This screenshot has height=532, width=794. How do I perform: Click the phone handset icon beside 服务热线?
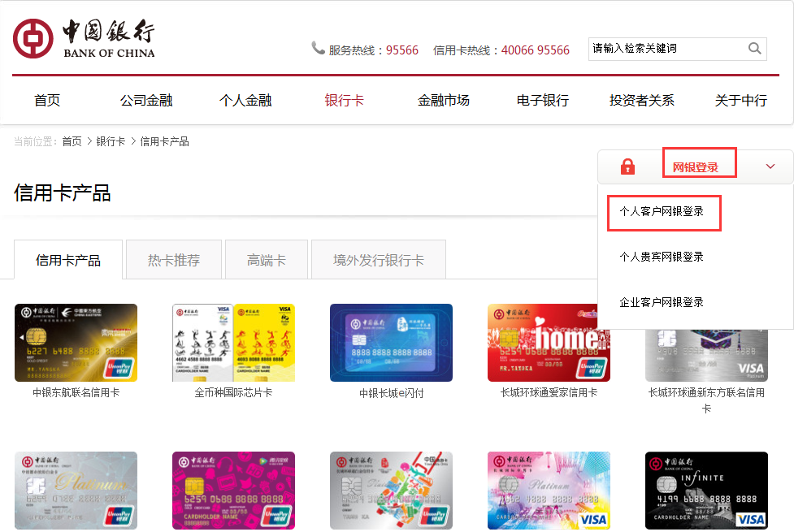pyautogui.click(x=318, y=49)
